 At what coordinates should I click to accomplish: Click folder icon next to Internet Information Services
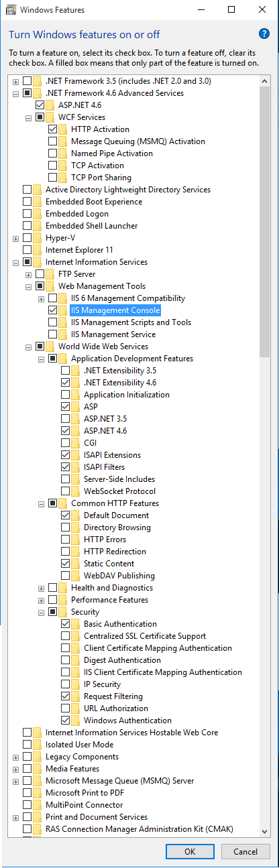38,262
